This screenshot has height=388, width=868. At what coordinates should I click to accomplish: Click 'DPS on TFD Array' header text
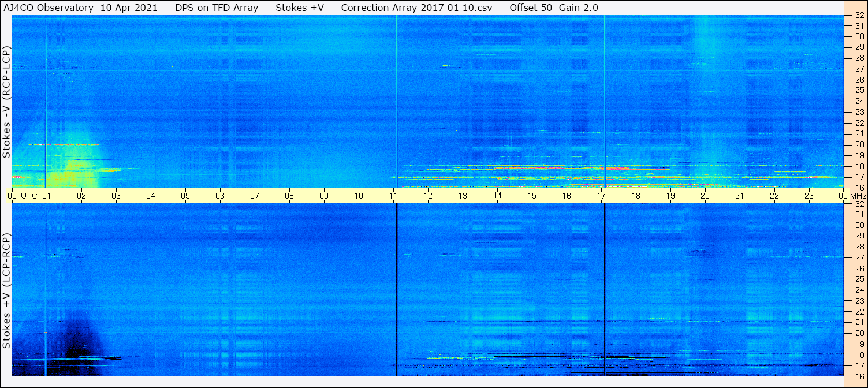point(217,8)
